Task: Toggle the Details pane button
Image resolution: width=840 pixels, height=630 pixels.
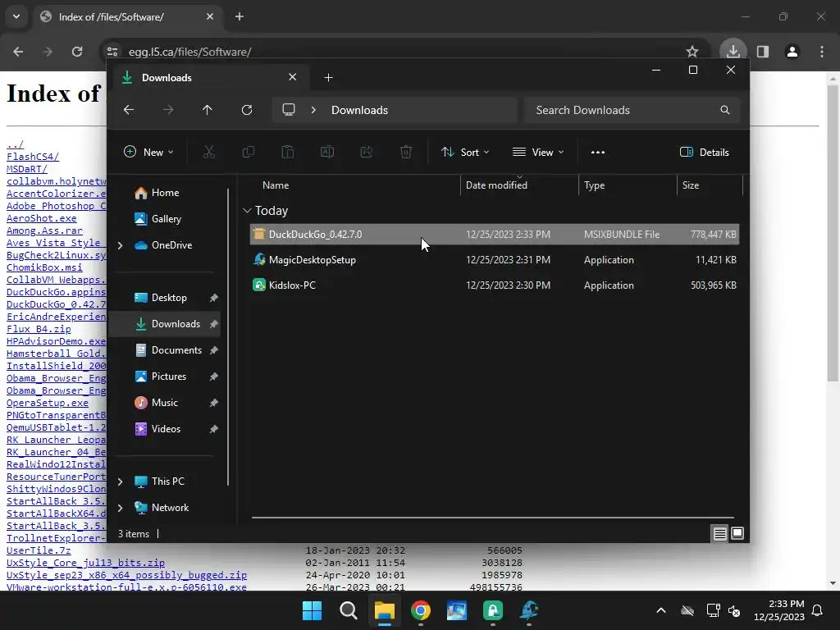Action: pos(705,152)
